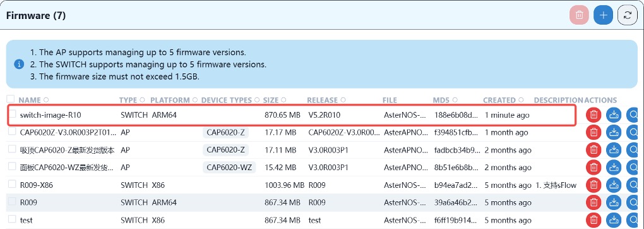Download the 面板CAP6020-WZ firmware
The height and width of the screenshot is (229, 644).
click(x=614, y=168)
